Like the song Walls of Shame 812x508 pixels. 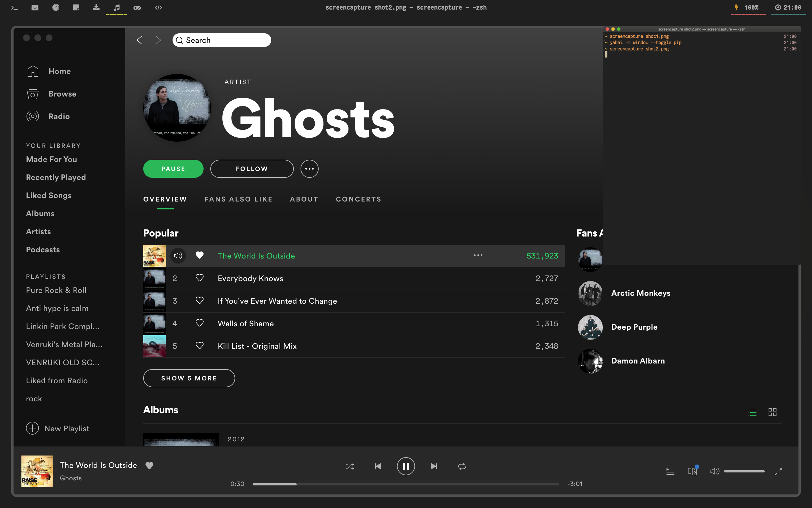coord(200,323)
